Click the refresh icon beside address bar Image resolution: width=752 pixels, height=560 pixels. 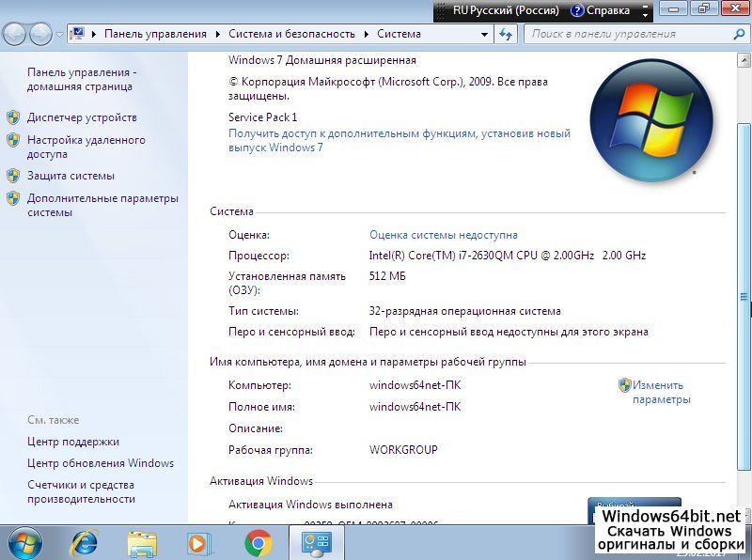pos(507,35)
